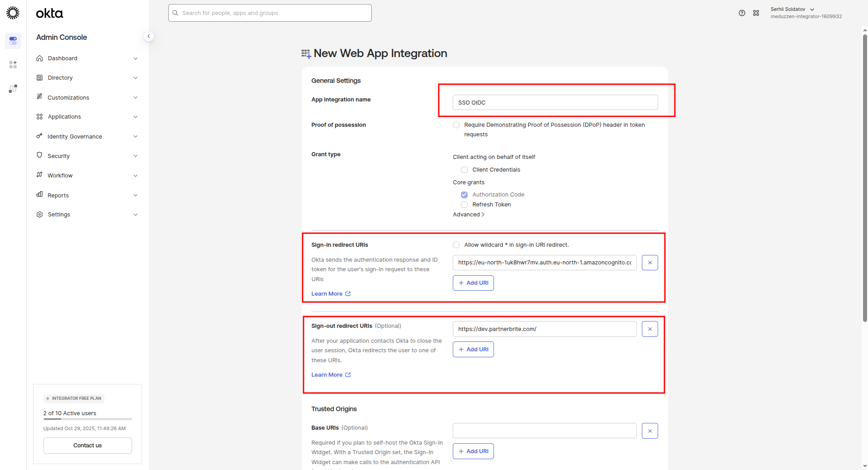868x470 pixels.
Task: Click the Identity Governance key icon
Action: pyautogui.click(x=40, y=136)
